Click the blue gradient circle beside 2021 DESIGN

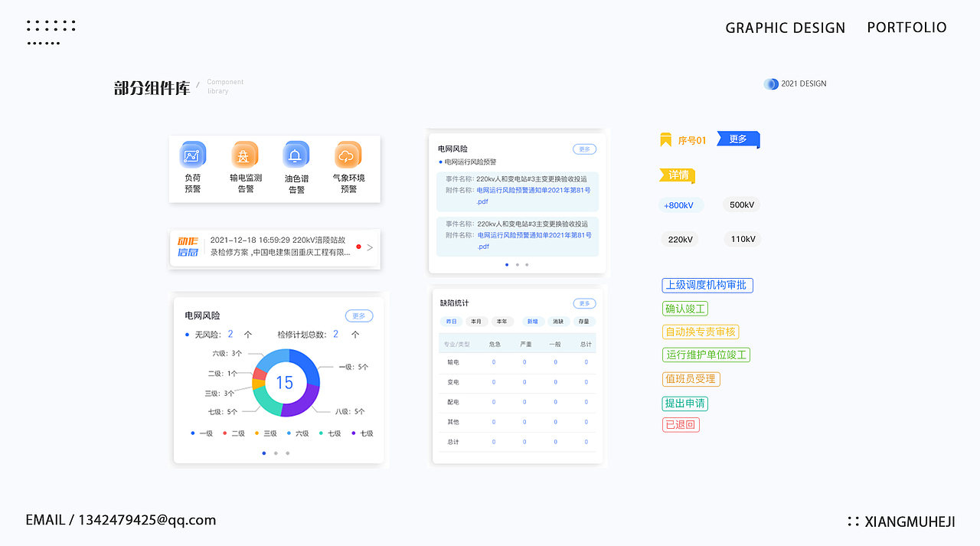point(771,84)
